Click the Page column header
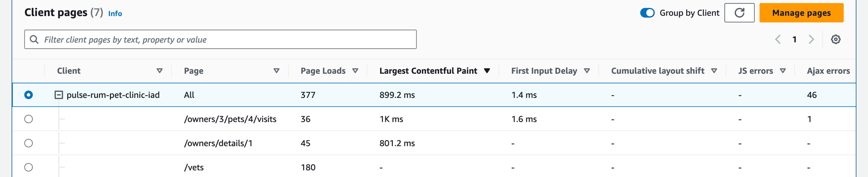The height and width of the screenshot is (177, 868). 194,71
